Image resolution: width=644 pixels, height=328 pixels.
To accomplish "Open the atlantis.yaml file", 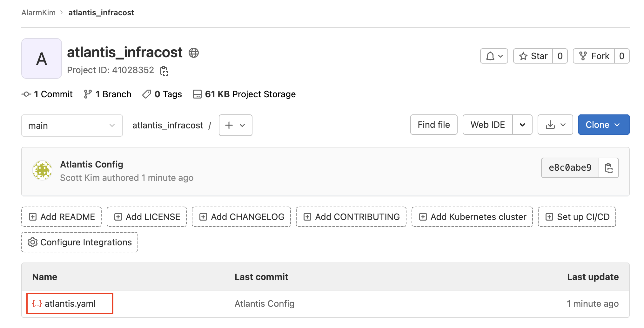I will [x=70, y=304].
